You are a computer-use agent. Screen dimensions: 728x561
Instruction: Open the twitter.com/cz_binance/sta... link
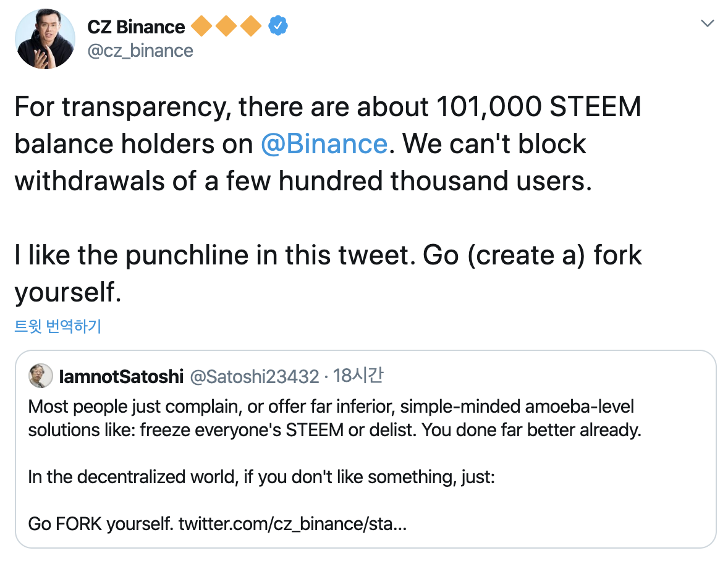point(292,525)
